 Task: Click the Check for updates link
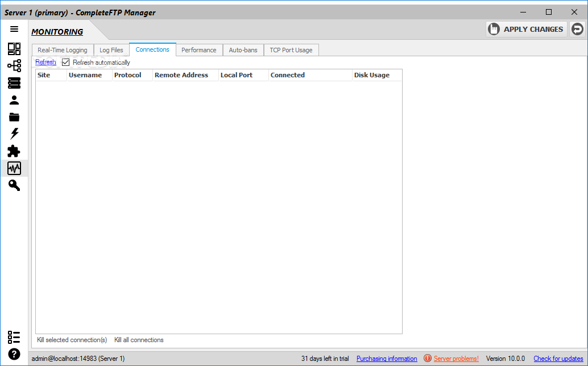pos(558,359)
